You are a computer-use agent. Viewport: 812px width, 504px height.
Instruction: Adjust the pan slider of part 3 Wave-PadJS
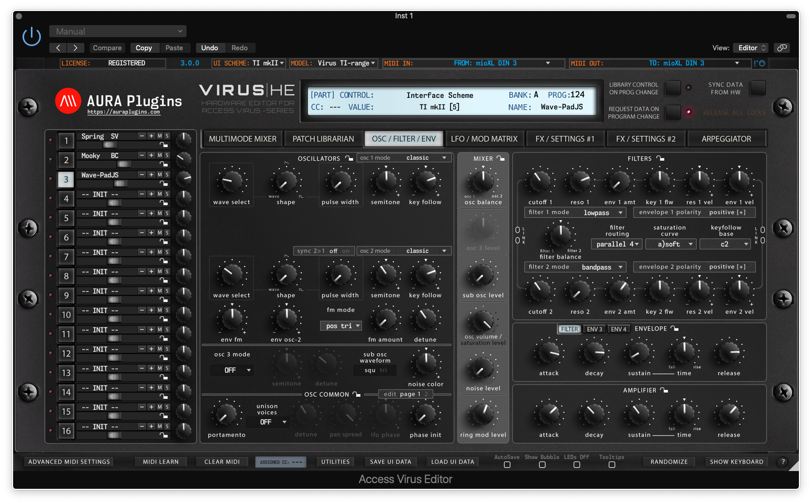point(120,183)
